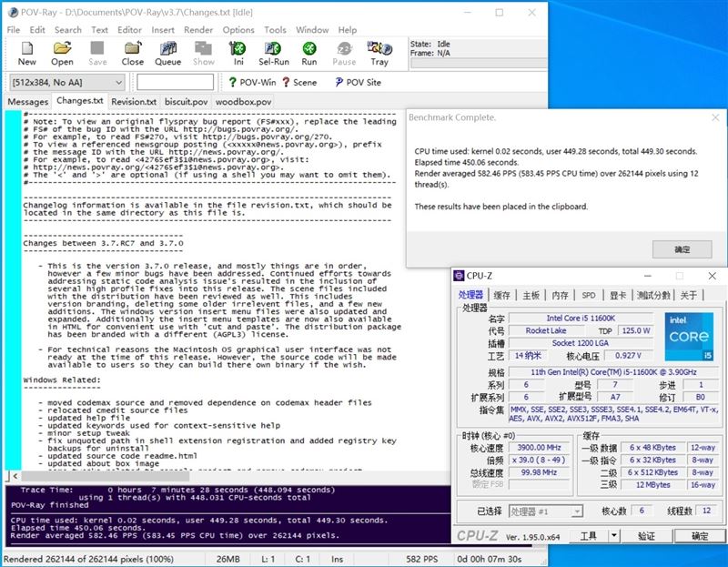
Task: Select the 内存 tab in CPU-Z
Action: click(560, 296)
